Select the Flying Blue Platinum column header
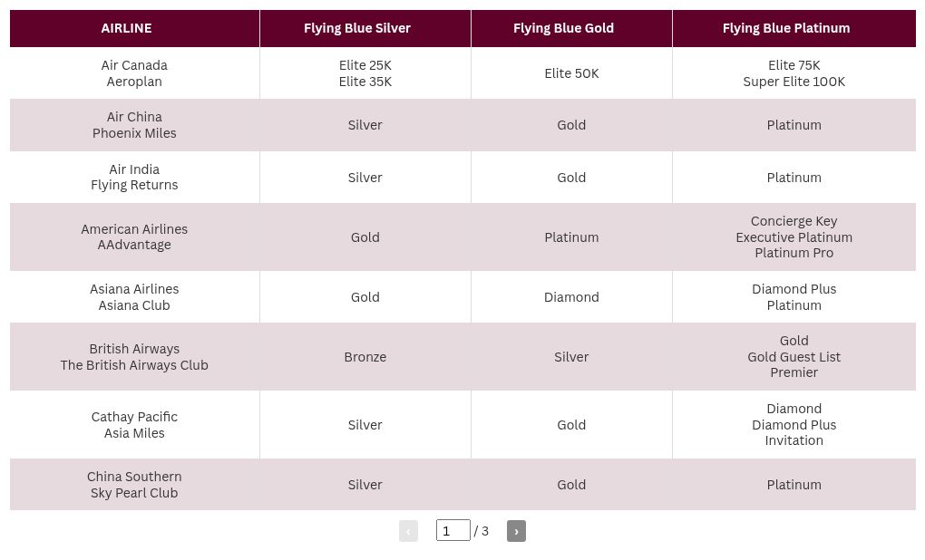This screenshot has height=560, width=925. click(785, 28)
